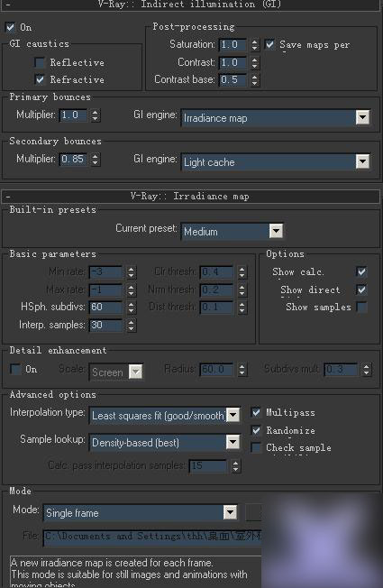Click Min rate spinner arrows

pyautogui.click(x=131, y=271)
